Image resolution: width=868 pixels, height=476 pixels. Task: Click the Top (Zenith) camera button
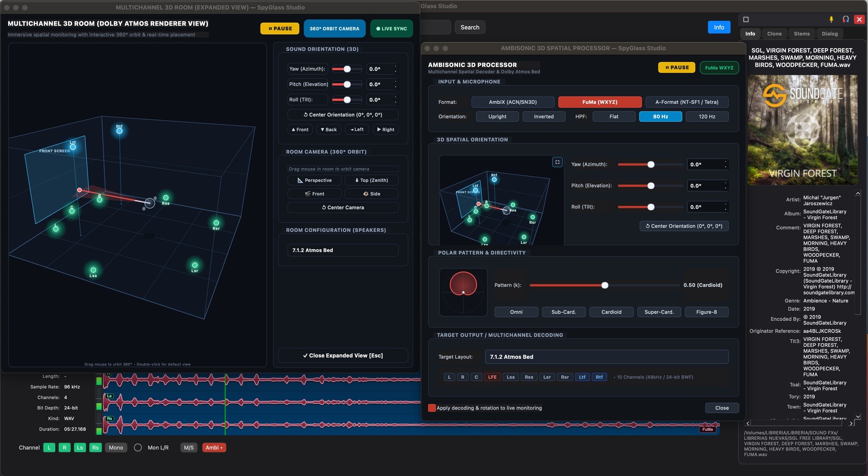(372, 180)
